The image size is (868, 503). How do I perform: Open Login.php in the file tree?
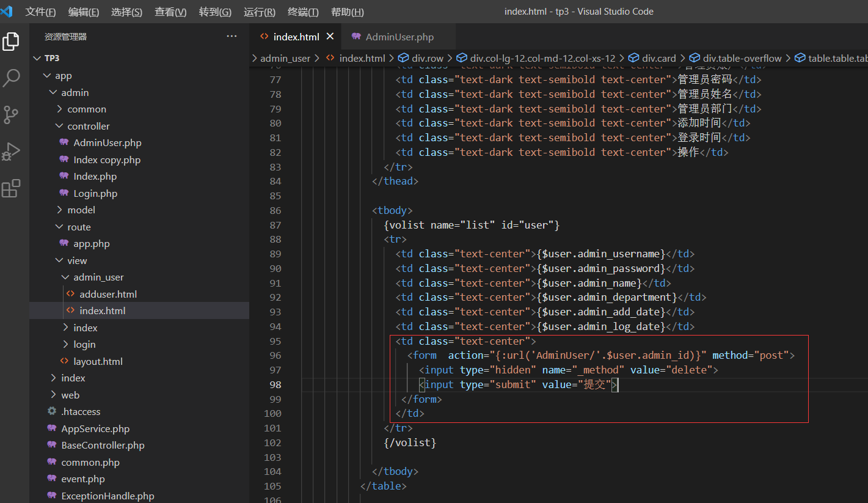tap(95, 193)
